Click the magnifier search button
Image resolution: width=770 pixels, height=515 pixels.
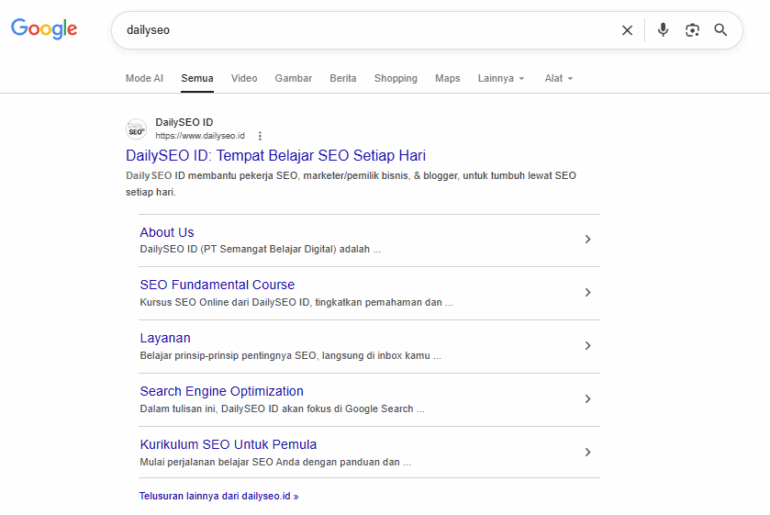[720, 30]
